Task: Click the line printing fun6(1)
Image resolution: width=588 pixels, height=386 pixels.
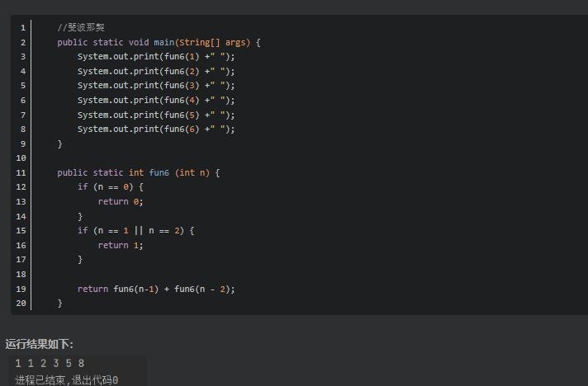Action: click(x=156, y=57)
